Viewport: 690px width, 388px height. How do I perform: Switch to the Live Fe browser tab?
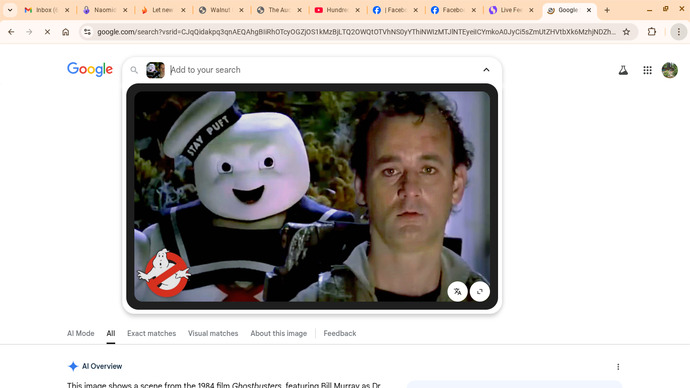click(506, 10)
